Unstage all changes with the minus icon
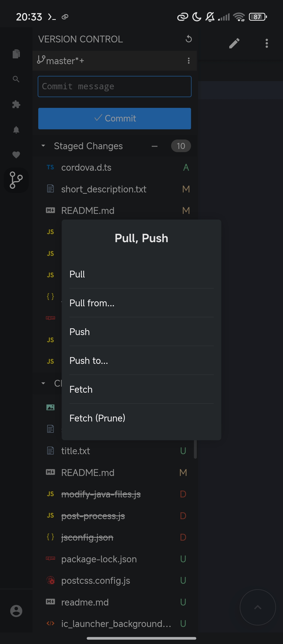This screenshot has height=644, width=283. pyautogui.click(x=155, y=146)
